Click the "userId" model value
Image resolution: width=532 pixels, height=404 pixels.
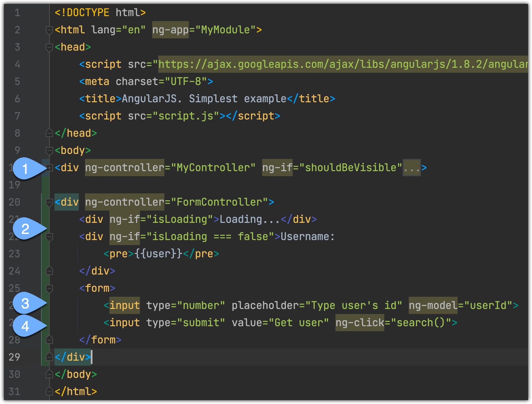[488, 306]
